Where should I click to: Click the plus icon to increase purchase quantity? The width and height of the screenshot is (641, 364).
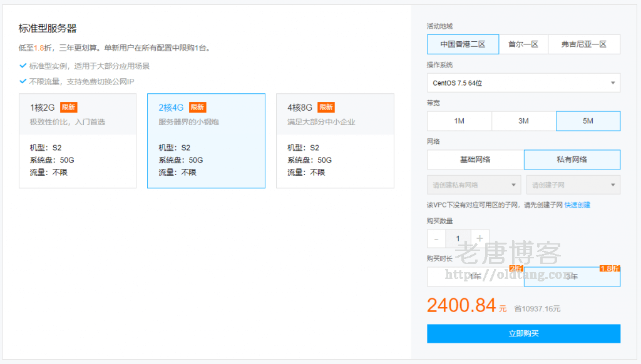[x=480, y=238]
